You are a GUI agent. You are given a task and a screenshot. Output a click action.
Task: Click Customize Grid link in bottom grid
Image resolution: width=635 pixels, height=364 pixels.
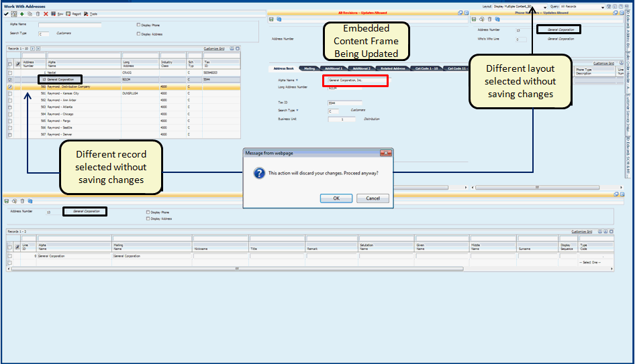click(582, 232)
